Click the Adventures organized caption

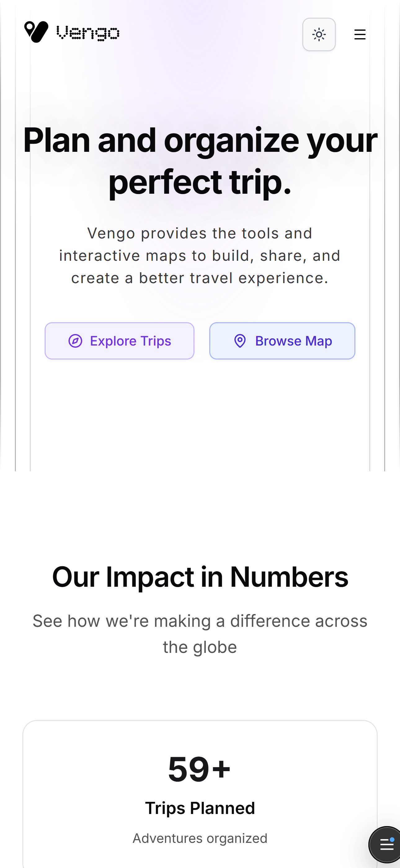pyautogui.click(x=200, y=838)
